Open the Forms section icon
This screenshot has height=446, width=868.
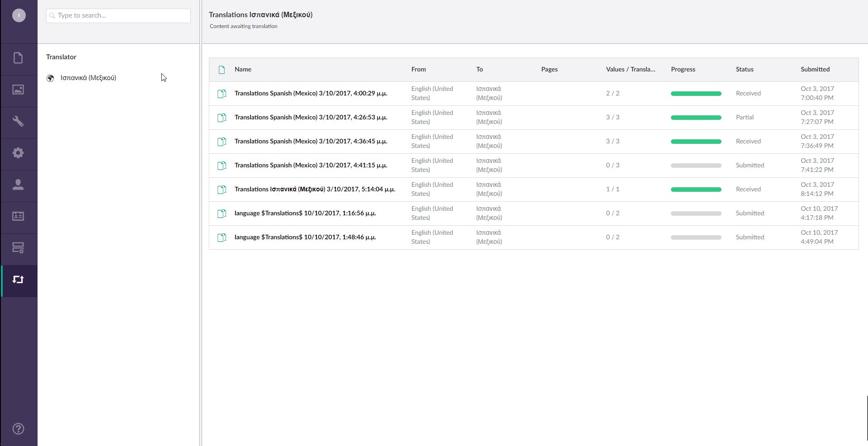[x=18, y=248]
